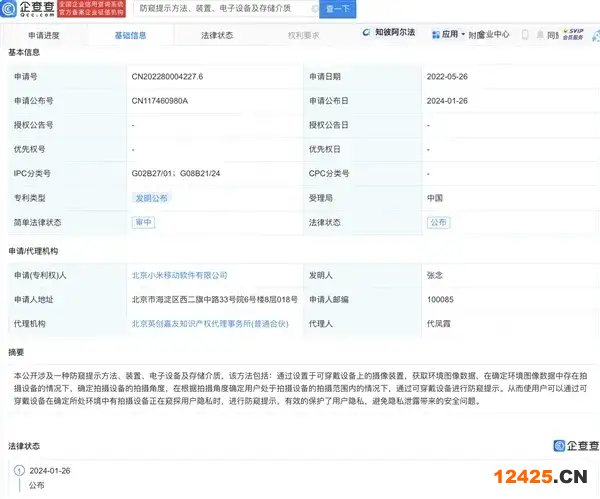
Task: Open the 法律状态 tab
Action: point(217,36)
